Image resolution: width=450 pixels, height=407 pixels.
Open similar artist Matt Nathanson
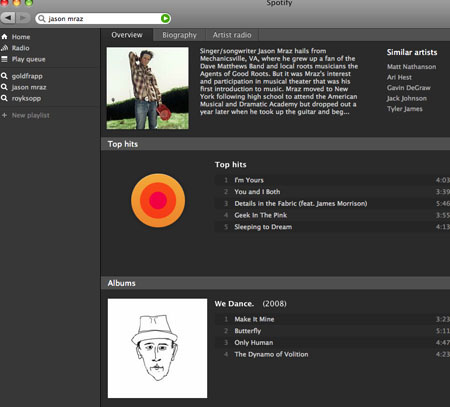(x=411, y=67)
